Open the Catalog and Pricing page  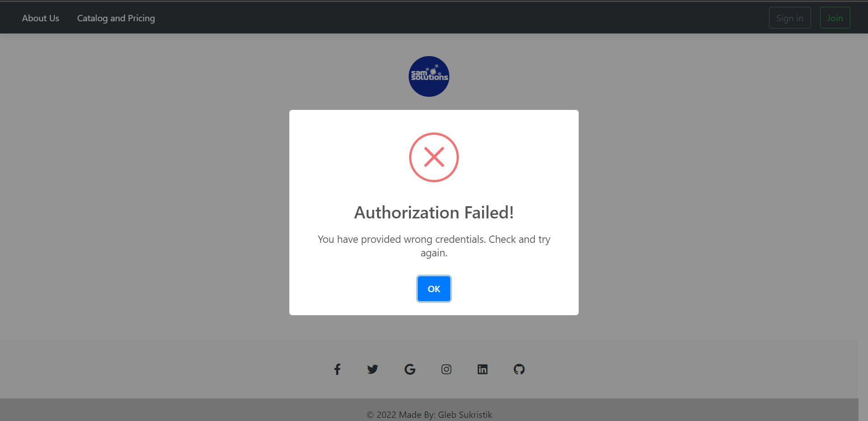[116, 18]
